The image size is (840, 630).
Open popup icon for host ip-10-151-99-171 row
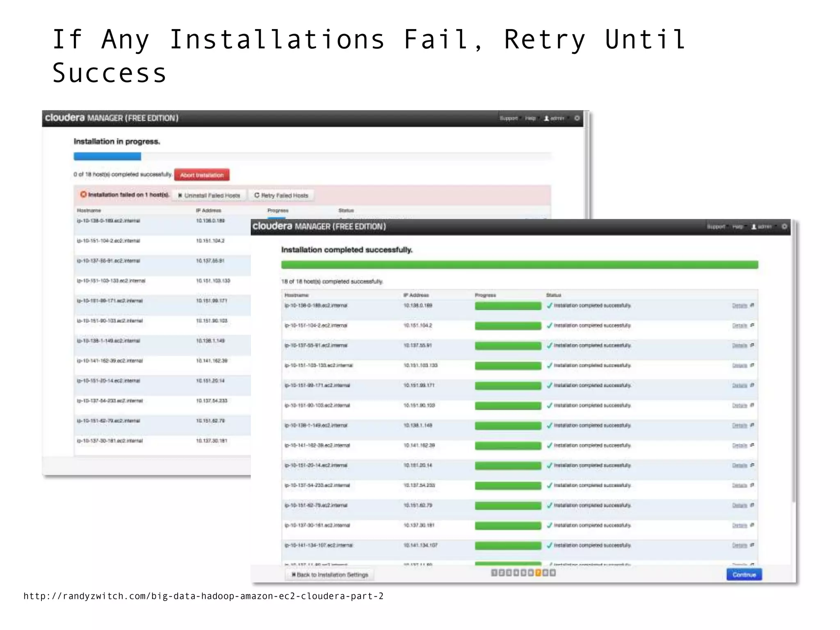(752, 385)
